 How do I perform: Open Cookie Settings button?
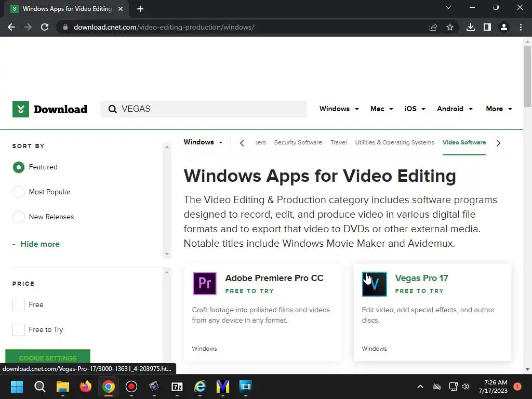48,357
